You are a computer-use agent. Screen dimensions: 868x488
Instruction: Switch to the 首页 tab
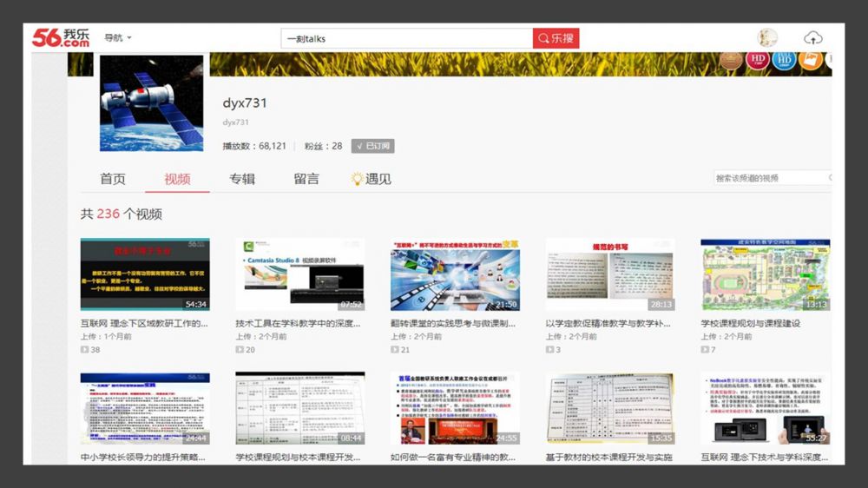tap(113, 179)
